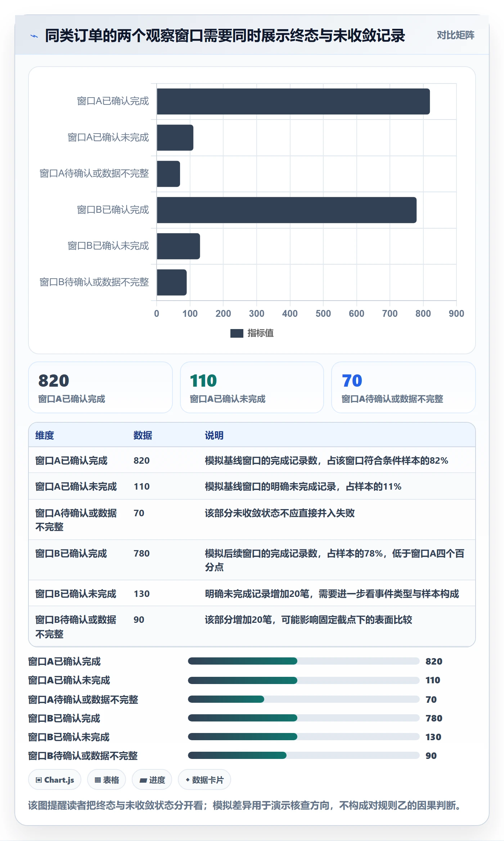Open the 110 窗口A已确认未完成 data card

252,387
